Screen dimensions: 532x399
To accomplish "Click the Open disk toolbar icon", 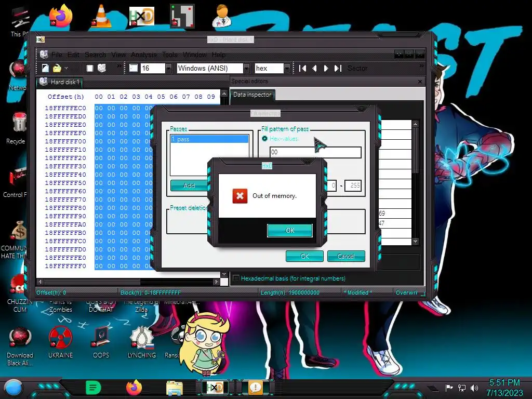I will (102, 68).
